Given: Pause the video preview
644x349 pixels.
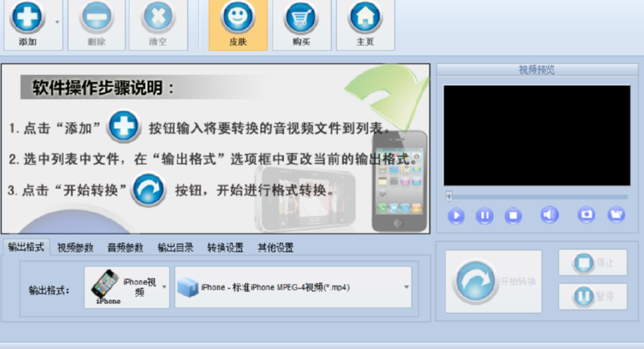Looking at the screenshot, I should coord(484,215).
